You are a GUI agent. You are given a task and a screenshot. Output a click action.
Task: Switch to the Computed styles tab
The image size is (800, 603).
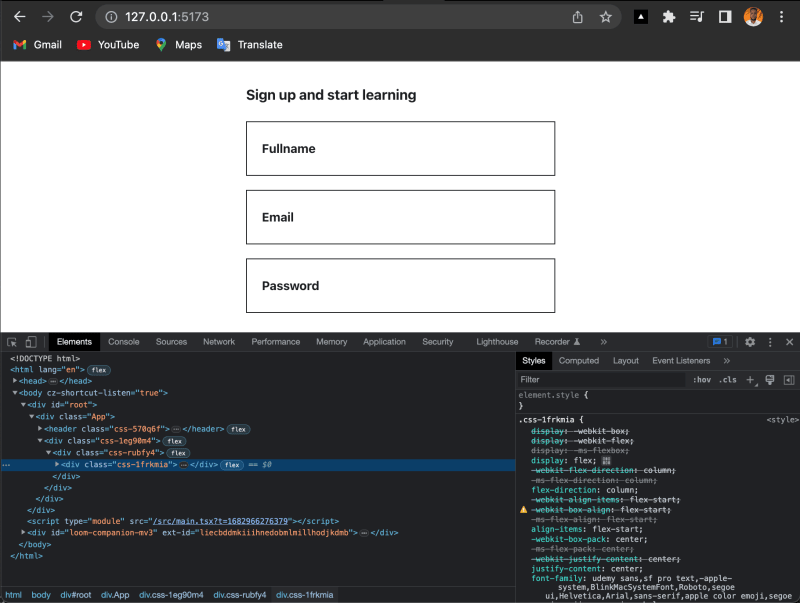(579, 361)
